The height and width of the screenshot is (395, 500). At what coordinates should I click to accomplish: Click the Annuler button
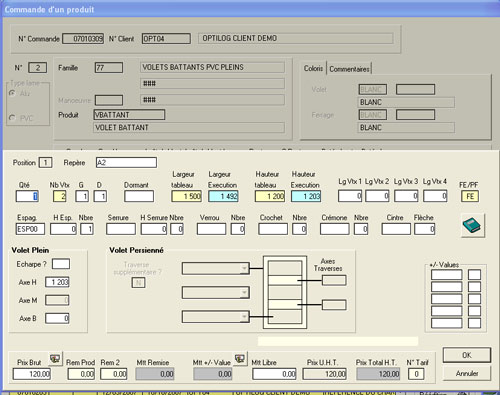click(467, 373)
